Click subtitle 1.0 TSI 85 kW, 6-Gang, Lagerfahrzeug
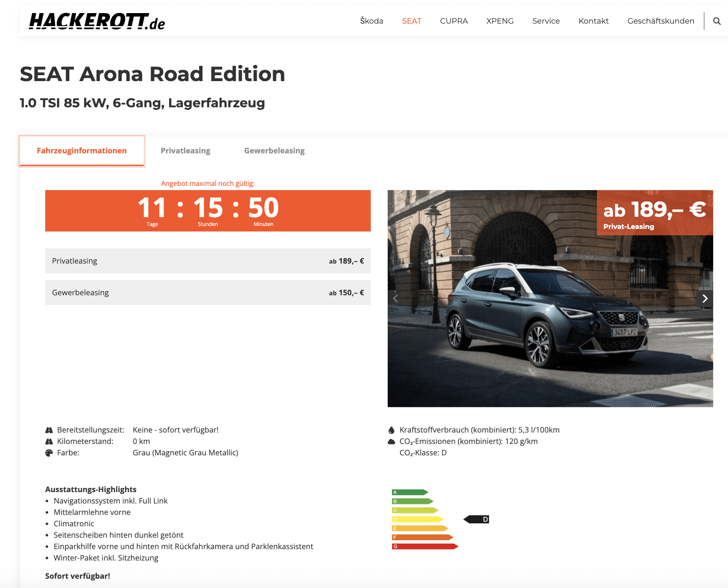This screenshot has width=728, height=588. [142, 103]
